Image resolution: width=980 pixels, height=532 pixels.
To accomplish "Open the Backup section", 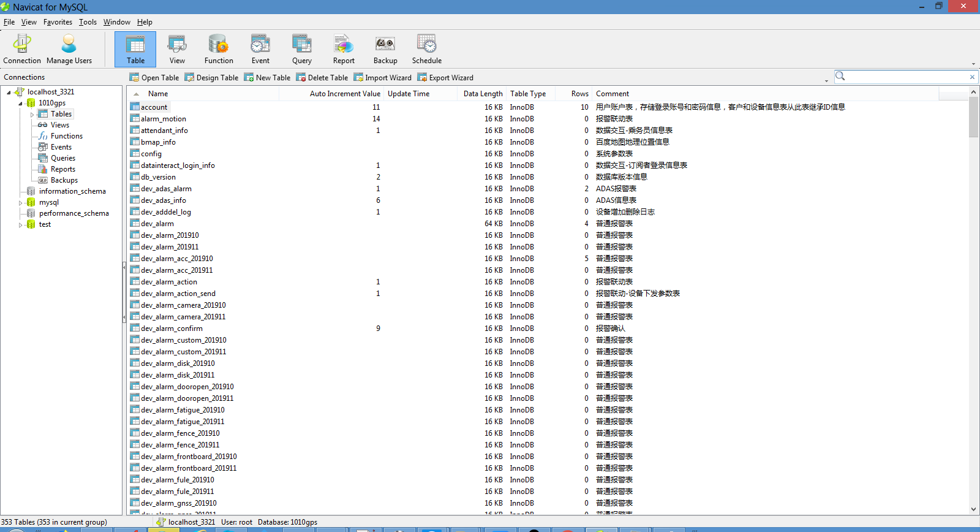I will pyautogui.click(x=385, y=49).
